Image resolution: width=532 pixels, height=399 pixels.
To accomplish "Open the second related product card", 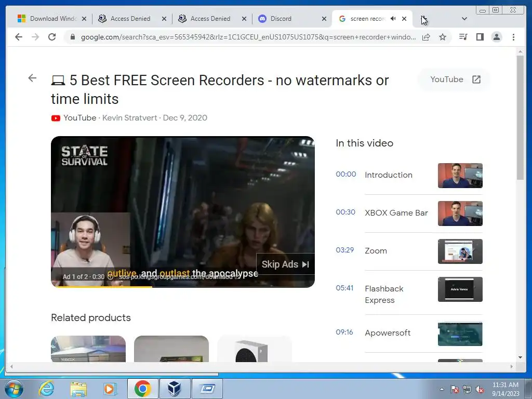I will pyautogui.click(x=171, y=349).
